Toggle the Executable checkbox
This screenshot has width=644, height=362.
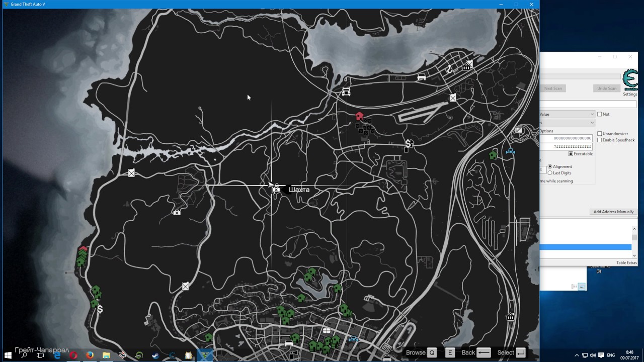[571, 154]
